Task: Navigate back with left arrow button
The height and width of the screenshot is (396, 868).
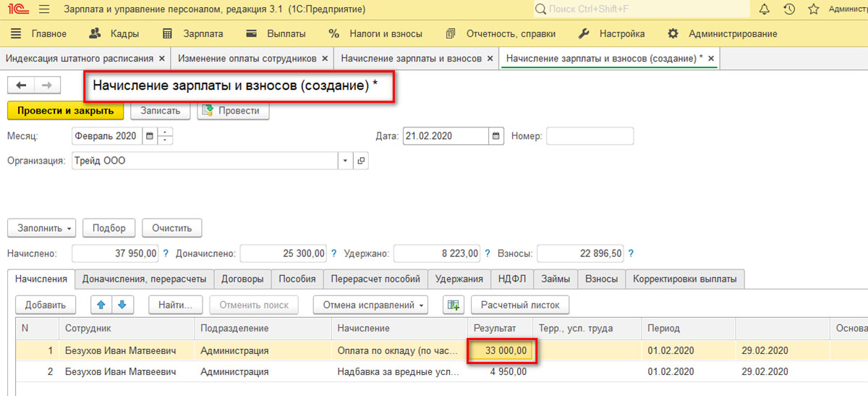Action: [21, 85]
